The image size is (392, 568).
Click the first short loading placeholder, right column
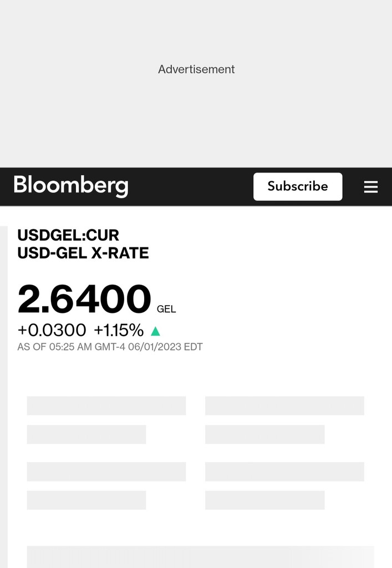click(264, 434)
